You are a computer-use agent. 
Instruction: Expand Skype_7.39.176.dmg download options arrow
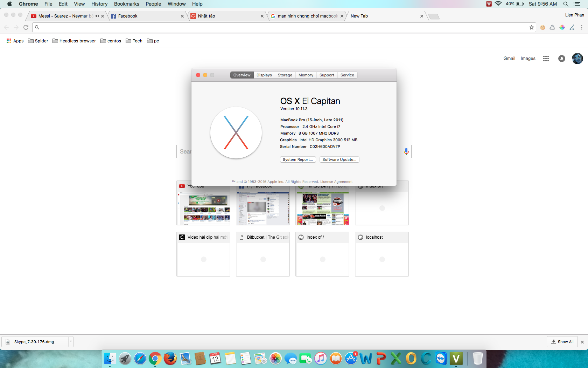pos(70,341)
